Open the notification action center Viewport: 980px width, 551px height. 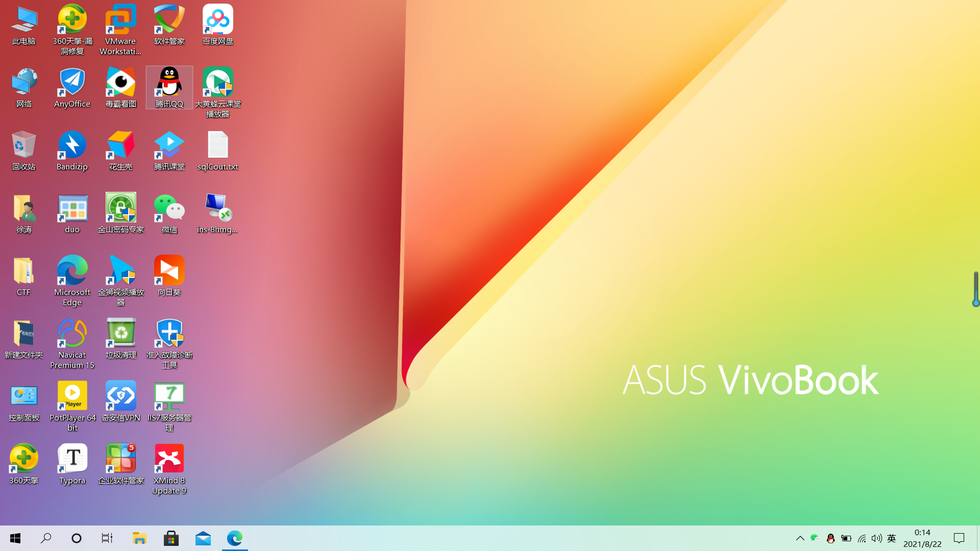959,538
